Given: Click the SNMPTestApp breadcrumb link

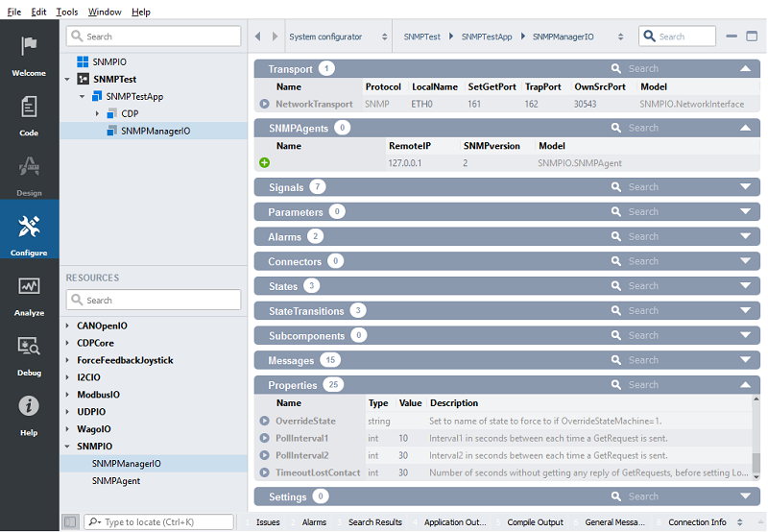Looking at the screenshot, I should click(x=486, y=36).
